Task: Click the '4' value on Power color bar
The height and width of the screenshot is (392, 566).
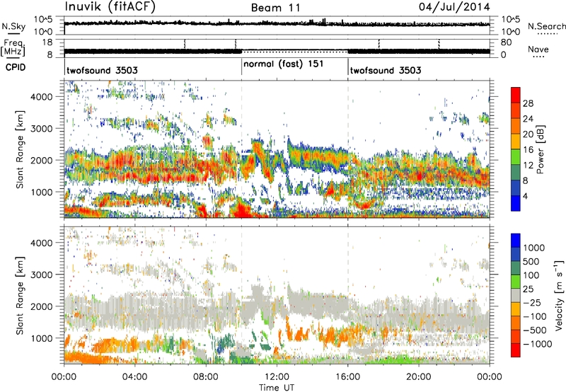Action: [x=526, y=196]
